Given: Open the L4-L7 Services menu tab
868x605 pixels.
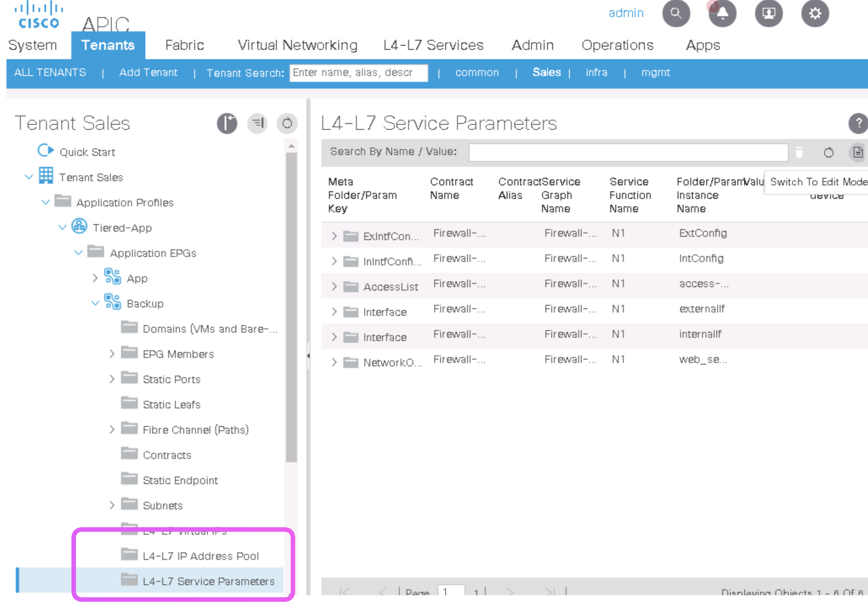Looking at the screenshot, I should (433, 45).
